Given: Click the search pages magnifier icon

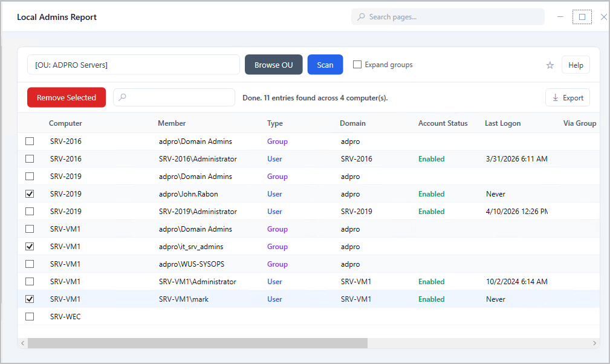Looking at the screenshot, I should coord(361,17).
